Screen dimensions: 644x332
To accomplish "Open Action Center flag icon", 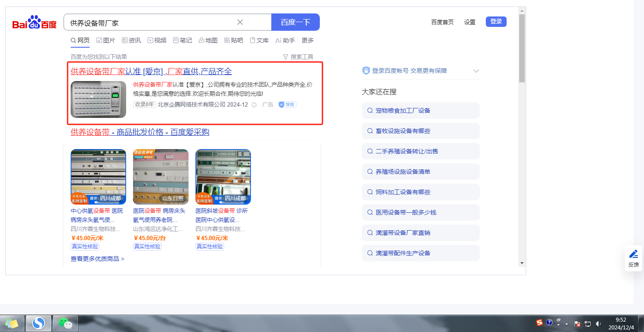I will [577, 323].
